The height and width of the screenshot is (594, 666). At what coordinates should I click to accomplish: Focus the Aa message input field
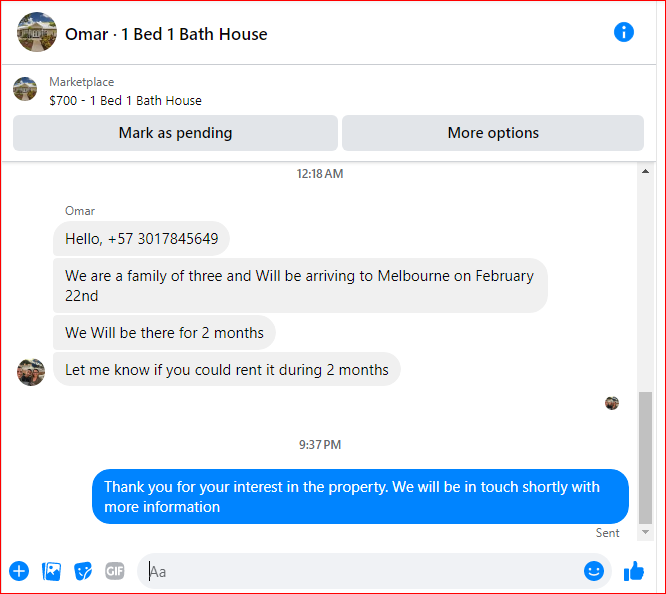[x=361, y=571]
